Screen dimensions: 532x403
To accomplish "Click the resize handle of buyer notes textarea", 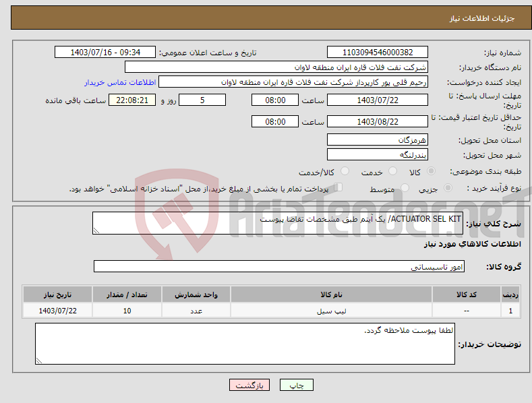I will pos(39,361).
